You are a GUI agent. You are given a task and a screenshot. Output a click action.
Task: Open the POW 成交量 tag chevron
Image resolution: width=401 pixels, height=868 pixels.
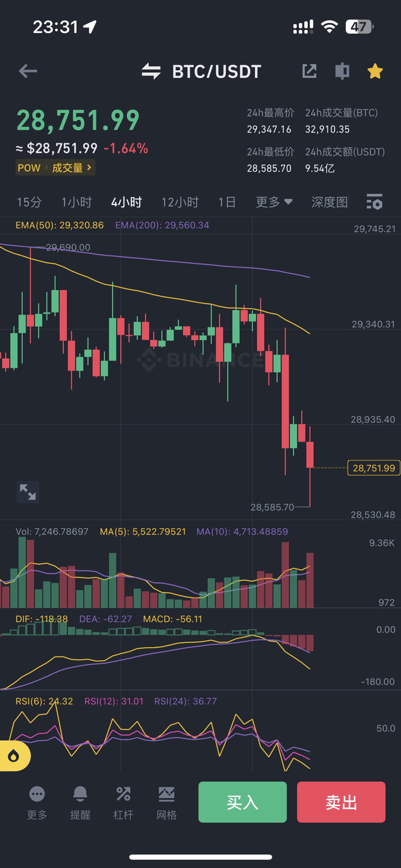[89, 168]
